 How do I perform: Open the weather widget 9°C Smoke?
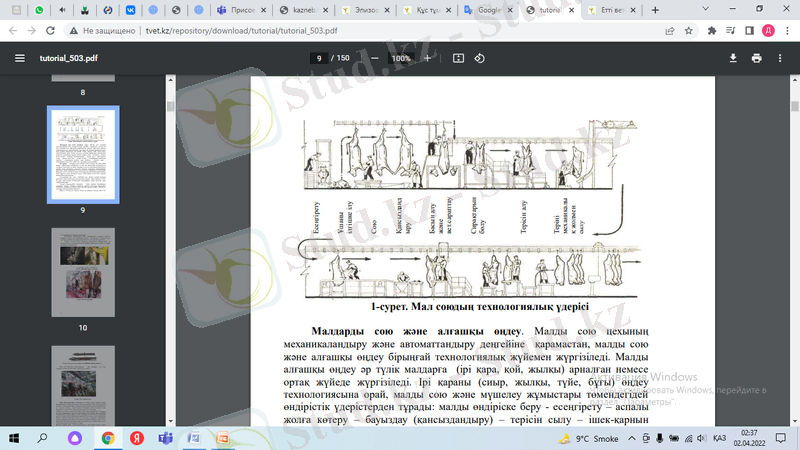click(588, 438)
